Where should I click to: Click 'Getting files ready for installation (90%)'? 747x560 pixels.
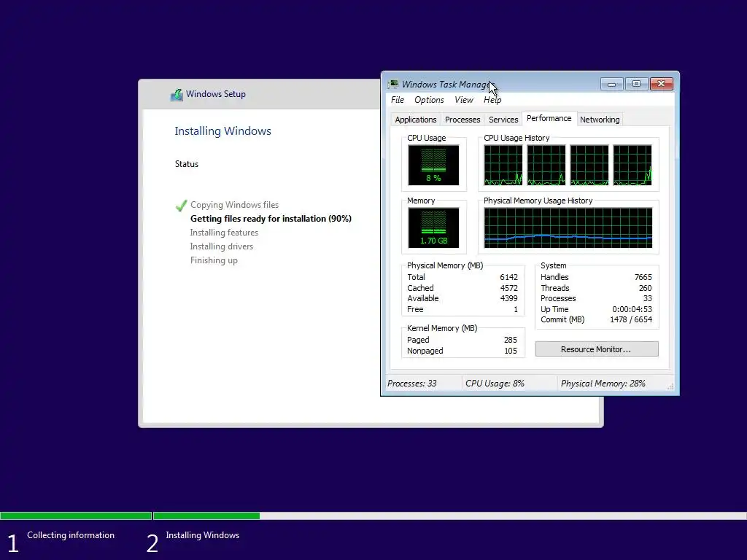coord(271,219)
